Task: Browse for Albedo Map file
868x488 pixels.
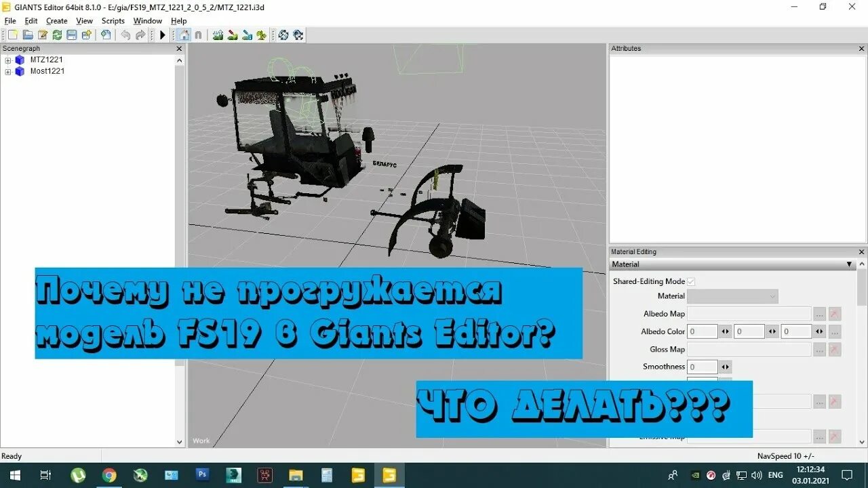Action: (x=820, y=314)
